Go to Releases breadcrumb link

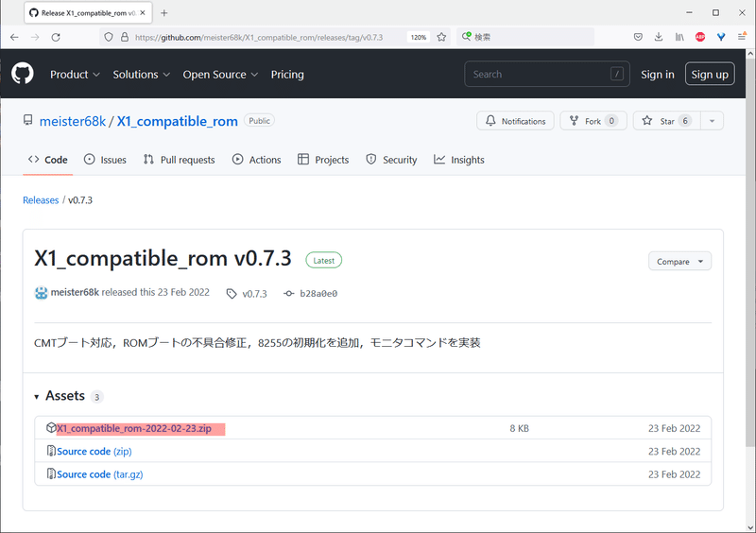41,200
